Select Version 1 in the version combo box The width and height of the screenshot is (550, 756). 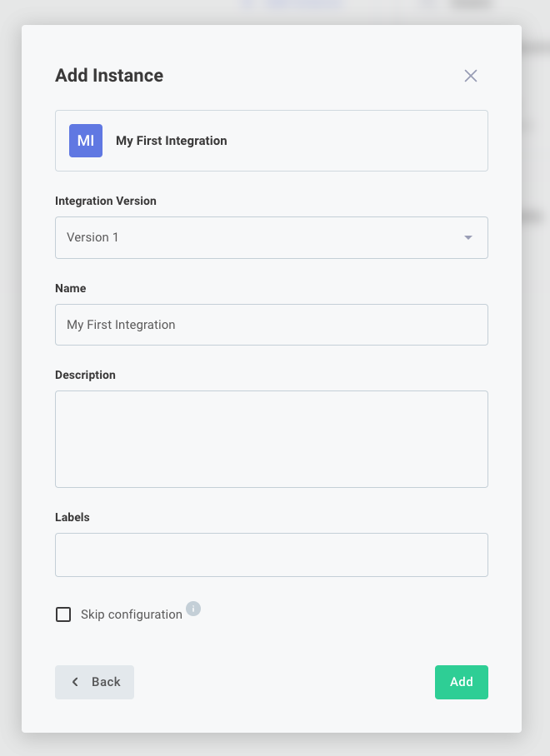click(x=271, y=237)
